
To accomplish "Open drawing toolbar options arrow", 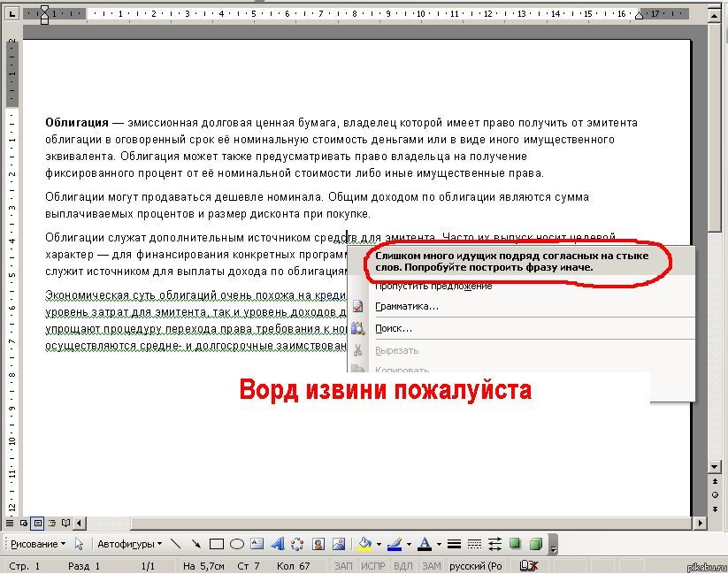I will 553,544.
